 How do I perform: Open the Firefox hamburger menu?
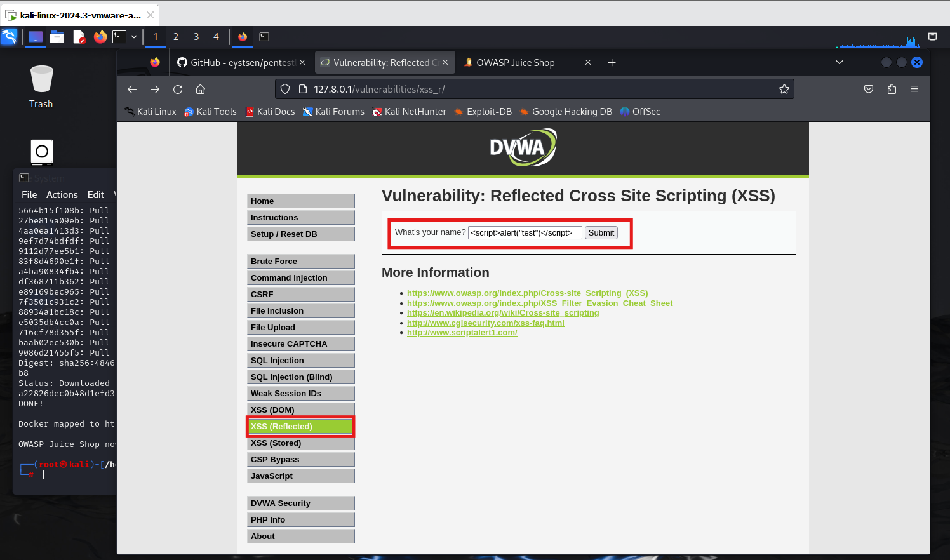click(914, 89)
